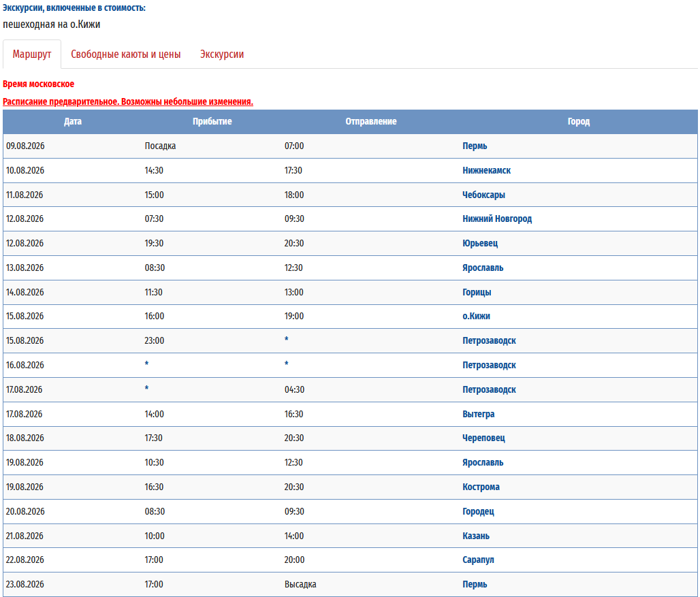
Task: Open Пермь link in the Высадка row
Action: 475,584
